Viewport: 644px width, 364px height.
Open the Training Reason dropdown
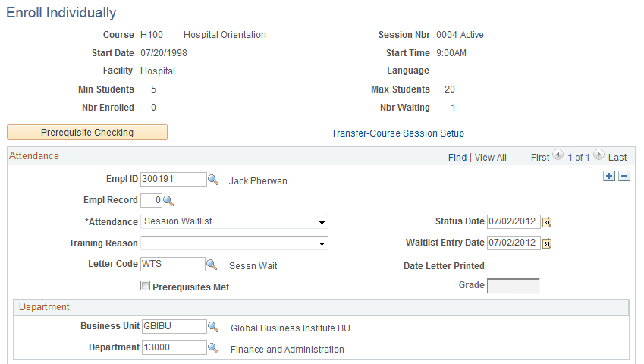pos(234,243)
